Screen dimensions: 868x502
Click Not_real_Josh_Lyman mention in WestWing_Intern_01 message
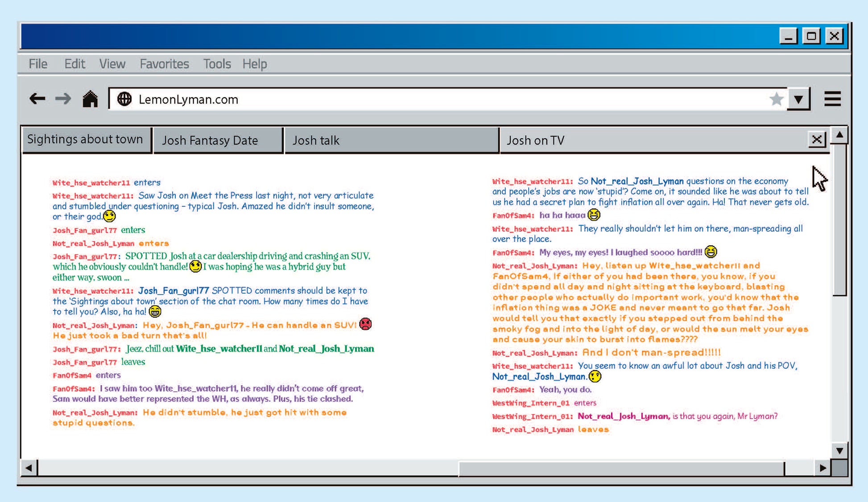(x=623, y=416)
